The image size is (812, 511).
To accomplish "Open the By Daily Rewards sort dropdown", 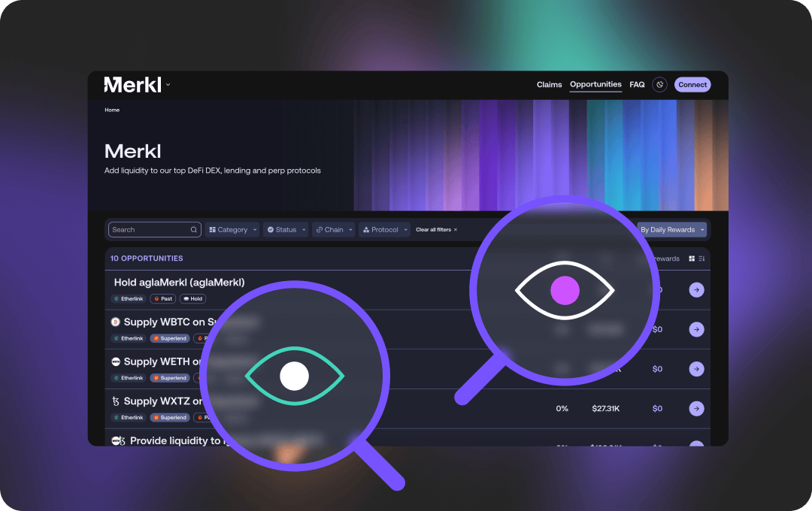I will (672, 230).
